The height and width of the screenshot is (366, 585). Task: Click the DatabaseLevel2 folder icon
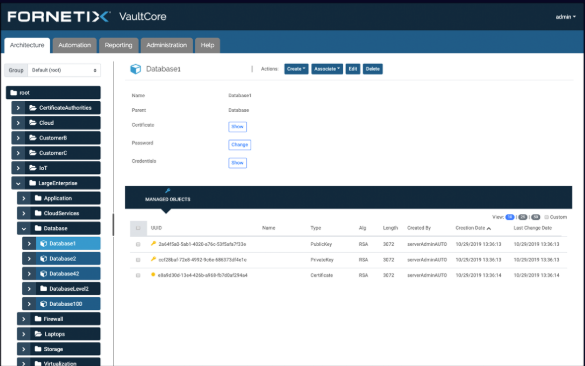43,288
